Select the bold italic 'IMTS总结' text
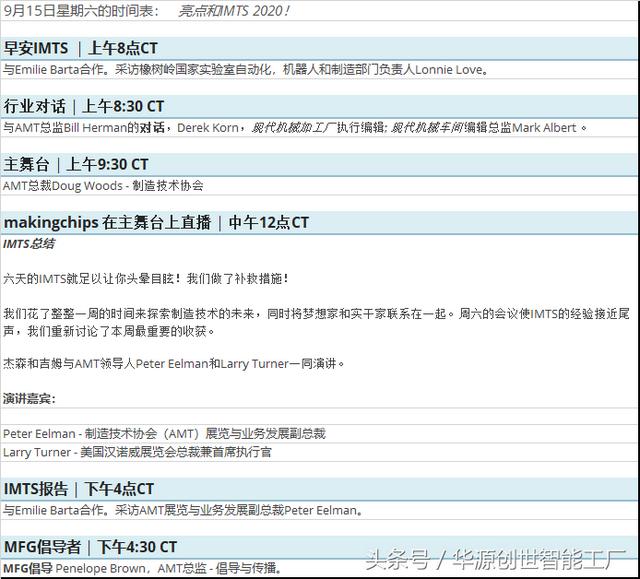Viewport: 640px width, 579px height. 29,244
